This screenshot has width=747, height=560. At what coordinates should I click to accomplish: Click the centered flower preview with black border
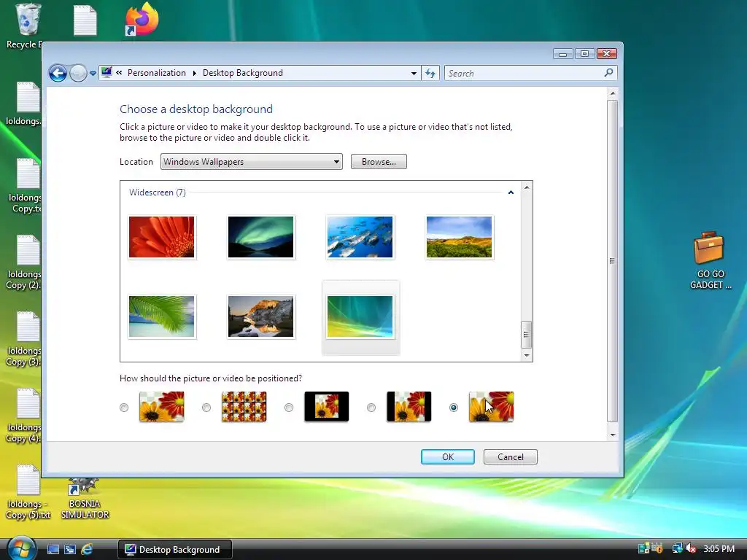click(326, 407)
